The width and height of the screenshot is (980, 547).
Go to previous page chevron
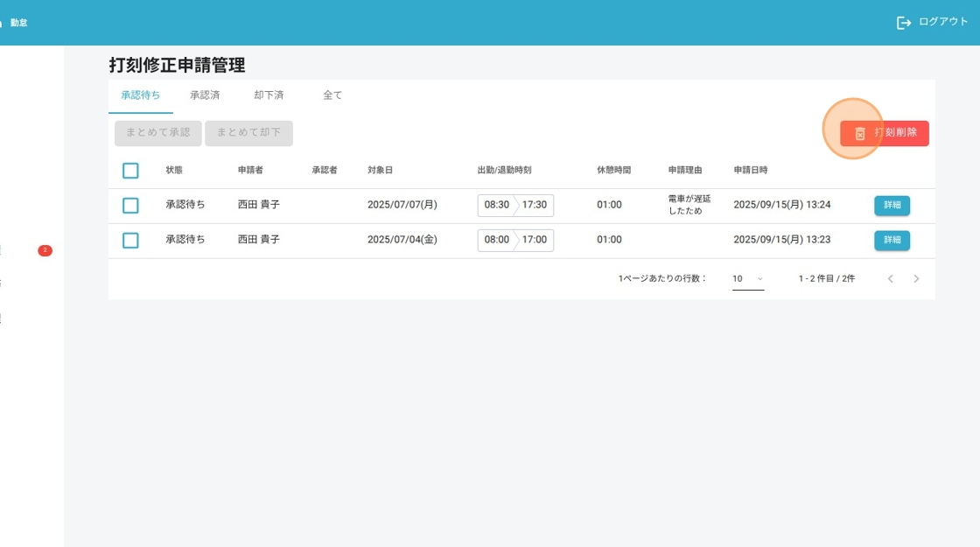pyautogui.click(x=891, y=279)
